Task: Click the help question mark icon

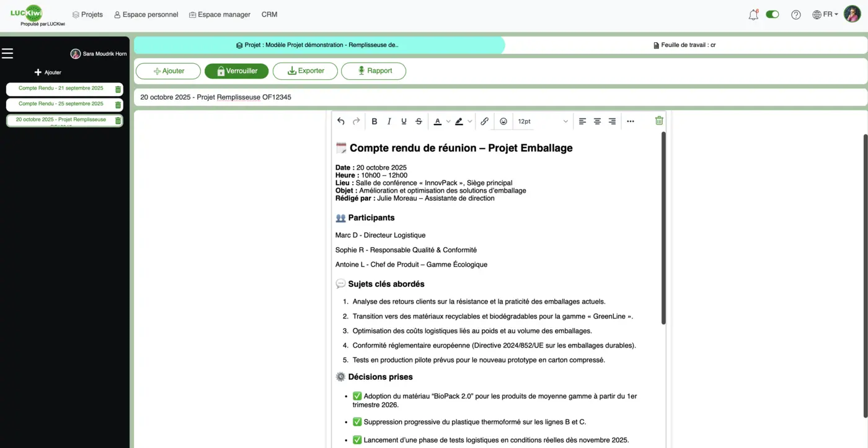Action: 795,14
